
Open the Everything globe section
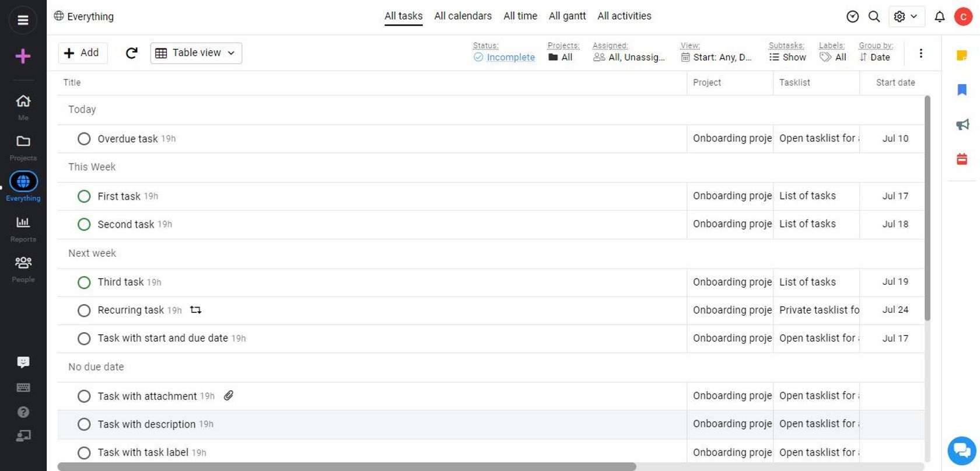tap(23, 187)
